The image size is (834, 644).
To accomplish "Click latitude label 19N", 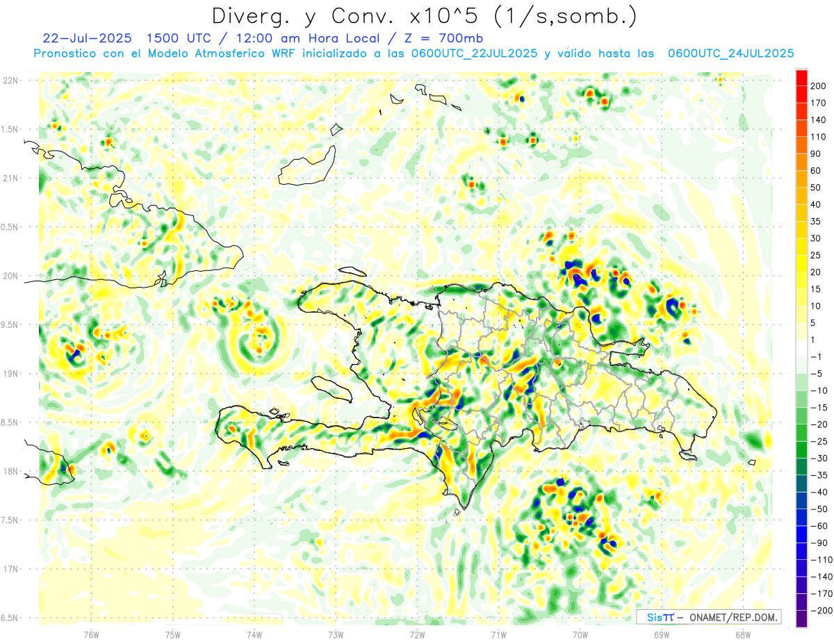I will [x=10, y=374].
